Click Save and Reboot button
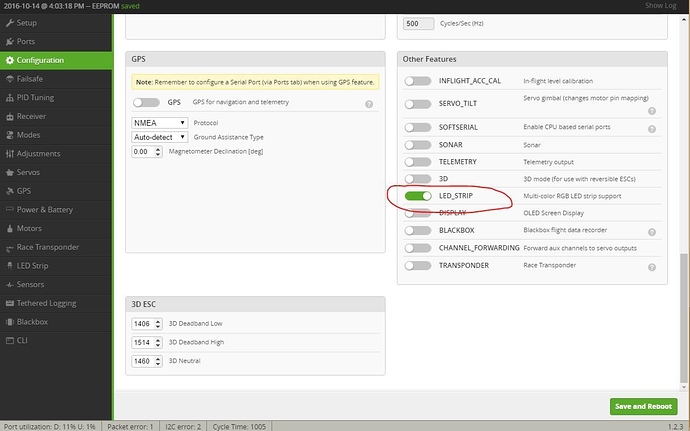 coord(643,406)
